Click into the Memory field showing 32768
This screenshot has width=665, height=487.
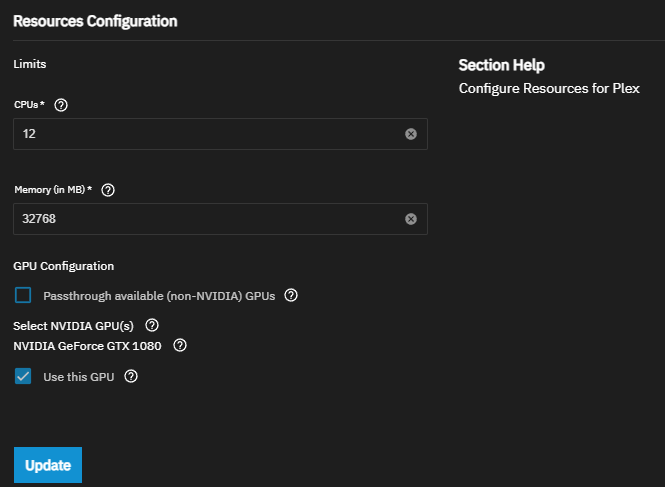[x=200, y=219]
